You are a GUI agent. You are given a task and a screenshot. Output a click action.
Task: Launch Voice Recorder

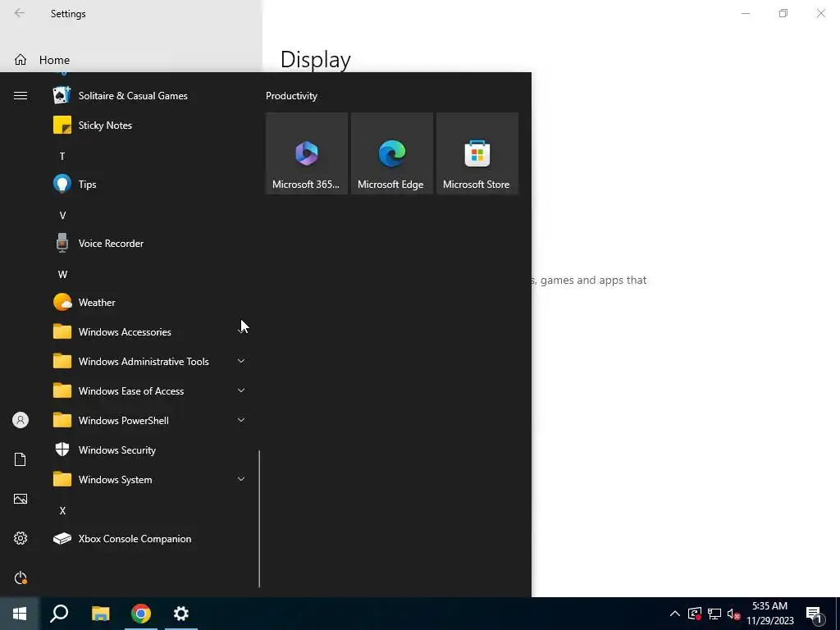pos(149,243)
